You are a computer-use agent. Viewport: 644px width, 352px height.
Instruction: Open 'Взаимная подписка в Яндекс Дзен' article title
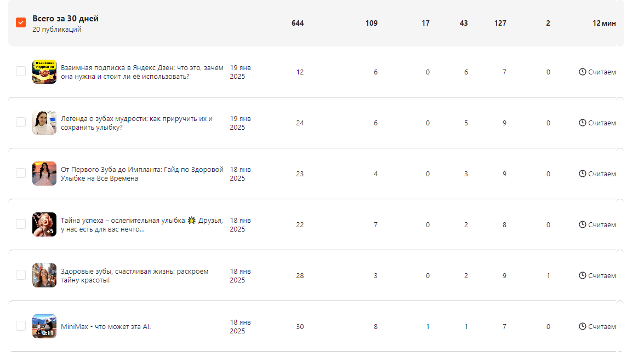click(x=142, y=72)
